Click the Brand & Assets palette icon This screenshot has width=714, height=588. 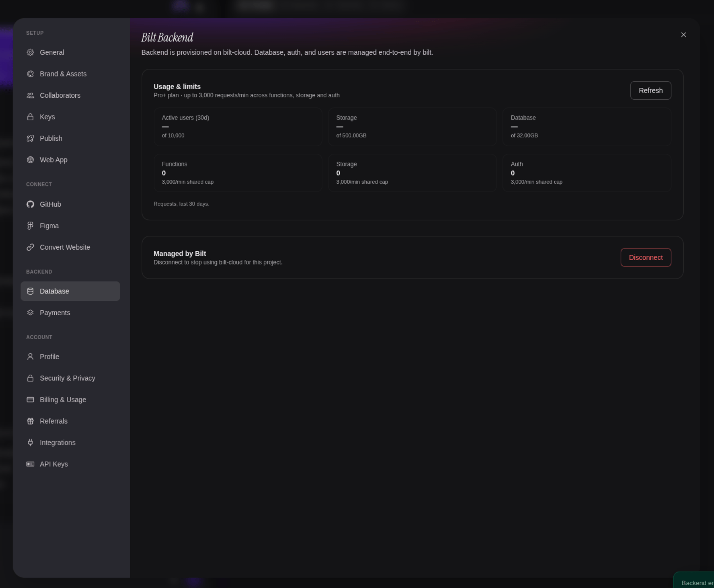(x=30, y=74)
